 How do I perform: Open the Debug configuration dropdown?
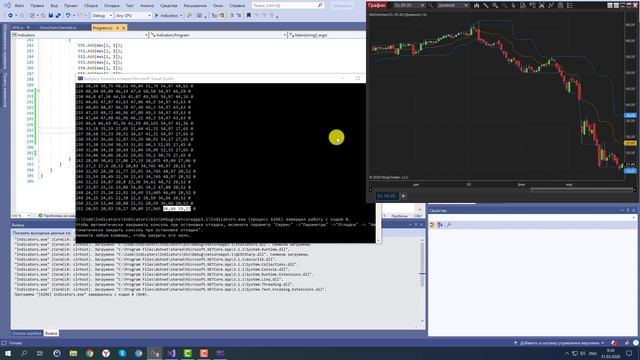(102, 16)
